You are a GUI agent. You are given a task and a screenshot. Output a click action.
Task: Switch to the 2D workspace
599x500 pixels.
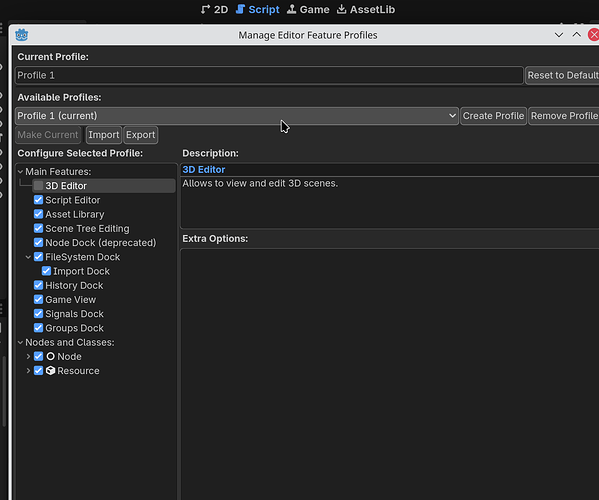click(215, 9)
